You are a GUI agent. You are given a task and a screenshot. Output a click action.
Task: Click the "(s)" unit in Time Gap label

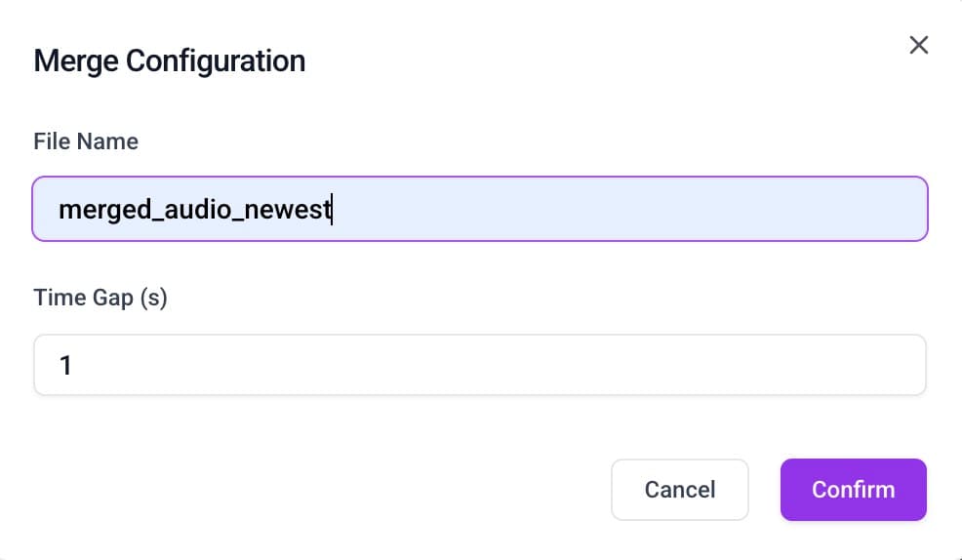click(x=154, y=298)
